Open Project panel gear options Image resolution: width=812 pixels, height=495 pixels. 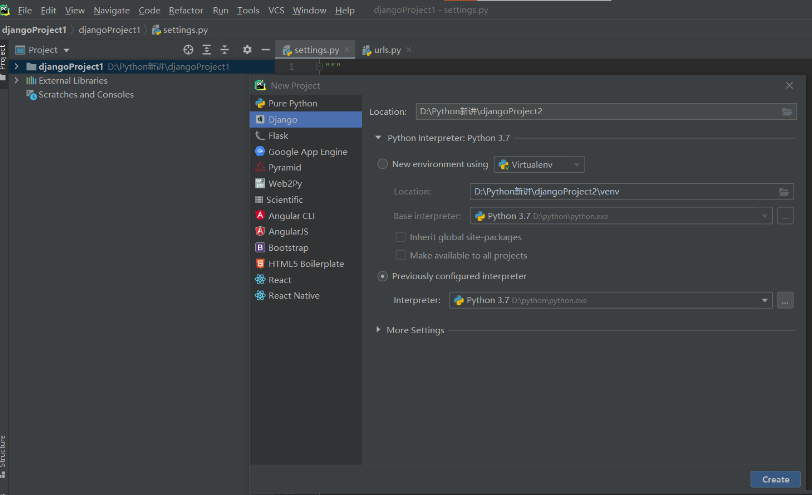pyautogui.click(x=247, y=50)
